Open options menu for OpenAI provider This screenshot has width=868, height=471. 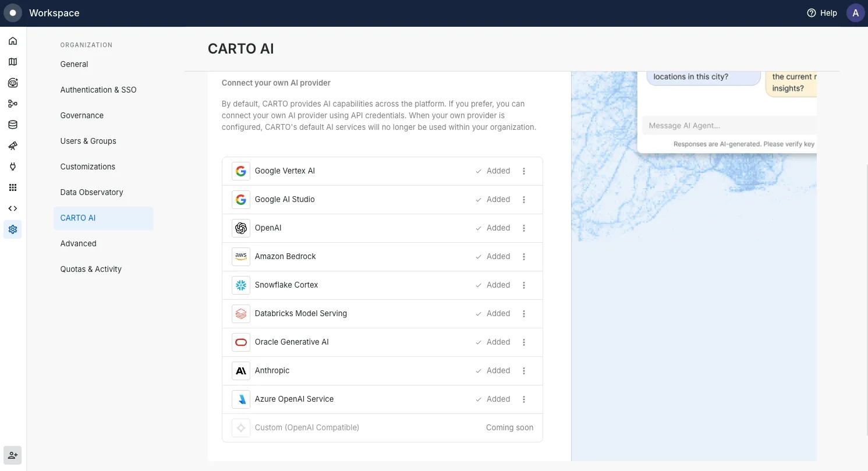coord(523,228)
